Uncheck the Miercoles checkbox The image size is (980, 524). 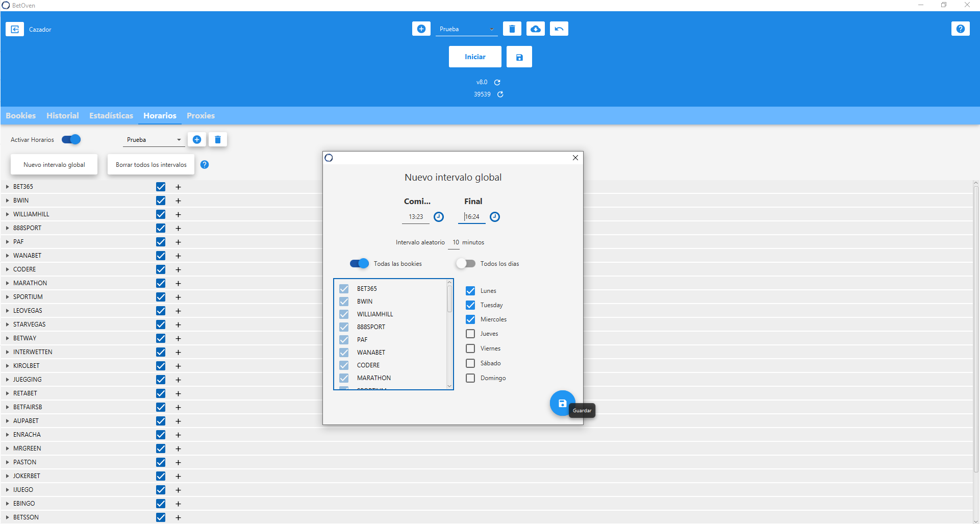(x=470, y=319)
